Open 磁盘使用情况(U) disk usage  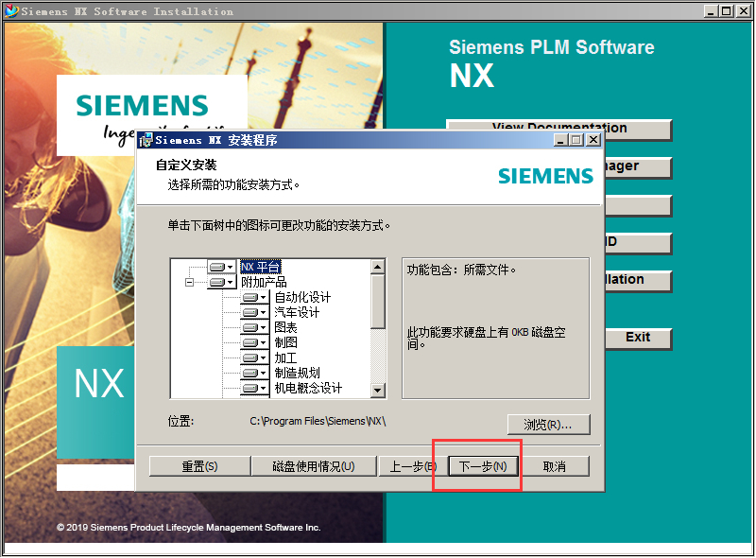314,466
